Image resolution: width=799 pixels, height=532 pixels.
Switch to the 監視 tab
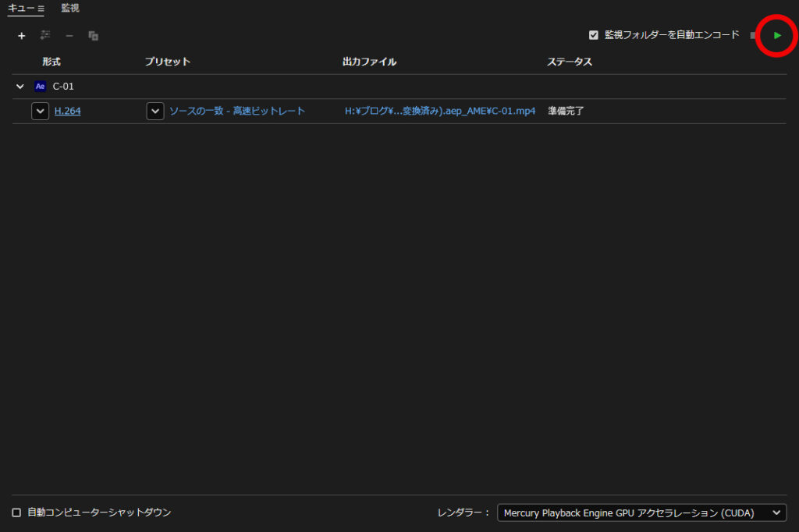coord(70,9)
